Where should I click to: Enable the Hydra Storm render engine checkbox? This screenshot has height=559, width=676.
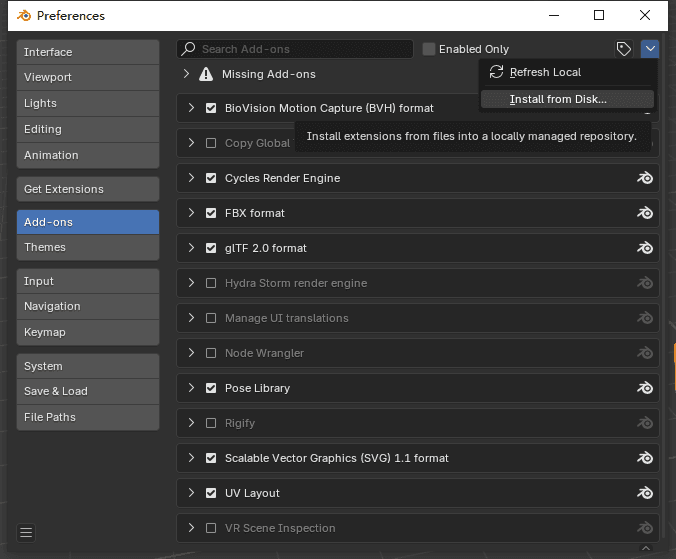[211, 283]
